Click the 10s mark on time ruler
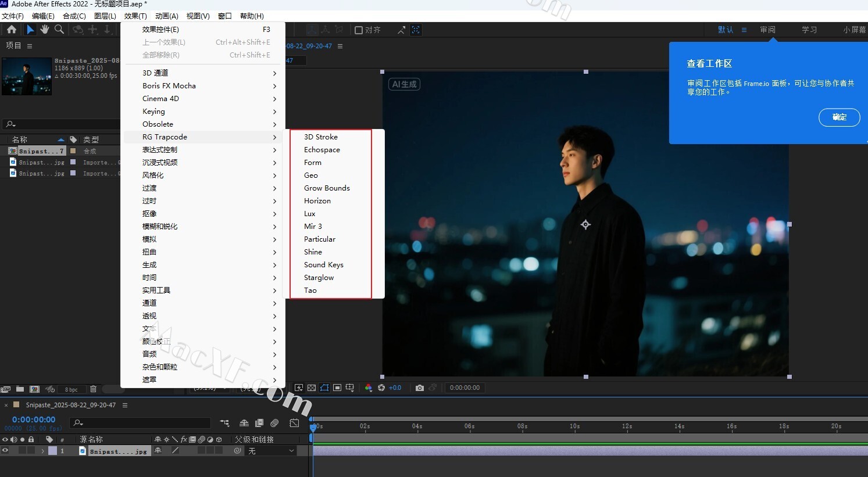Image resolution: width=868 pixels, height=477 pixels. [x=574, y=426]
